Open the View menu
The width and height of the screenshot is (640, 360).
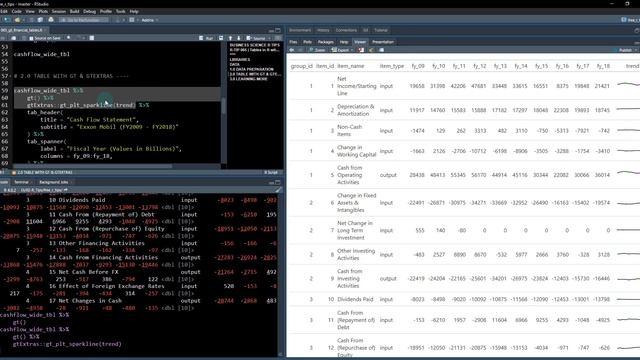[30, 11]
